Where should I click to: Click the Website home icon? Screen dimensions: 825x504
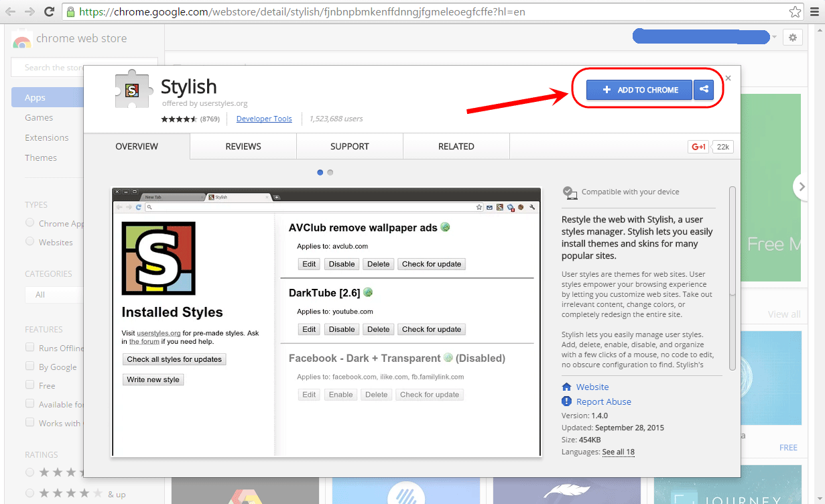point(566,387)
